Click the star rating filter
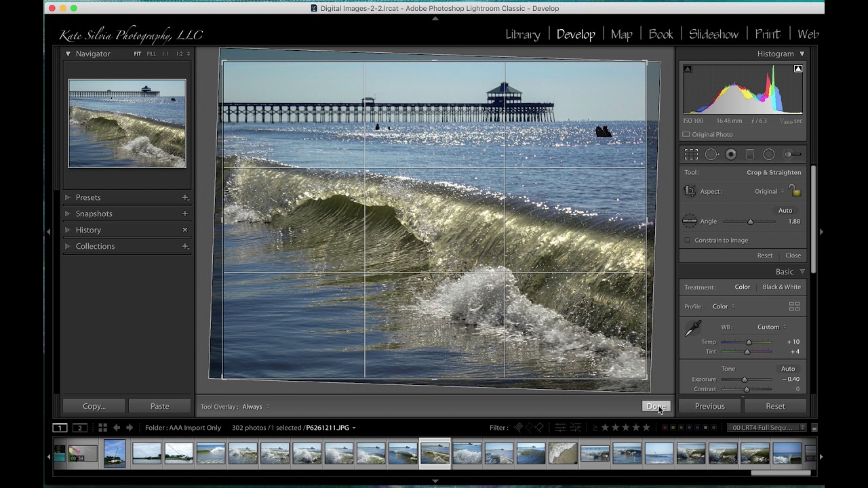The image size is (868, 488). click(x=627, y=428)
